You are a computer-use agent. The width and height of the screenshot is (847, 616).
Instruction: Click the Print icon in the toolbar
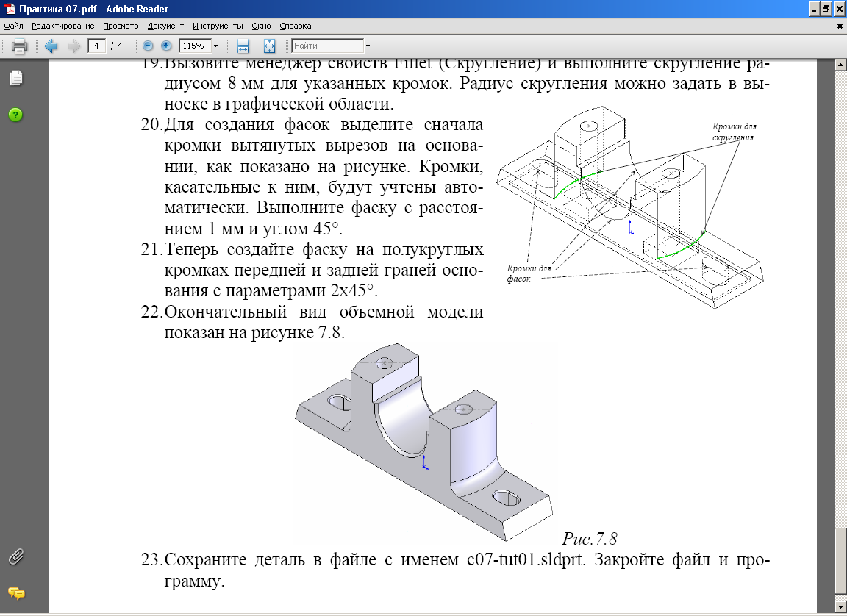[19, 46]
